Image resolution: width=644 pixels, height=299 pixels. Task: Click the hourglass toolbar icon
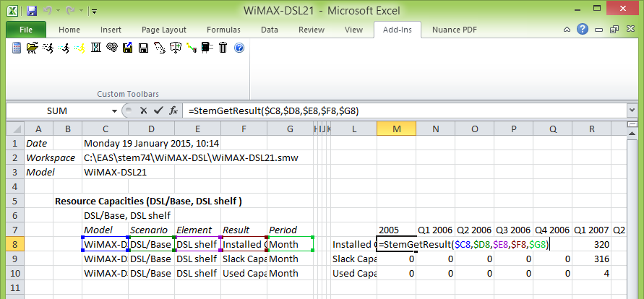[x=95, y=48]
